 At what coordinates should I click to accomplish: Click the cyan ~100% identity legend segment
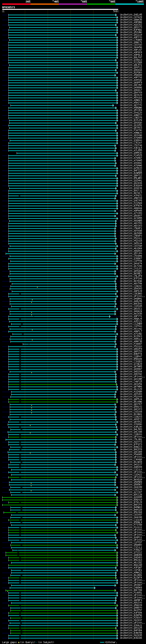point(130,4)
